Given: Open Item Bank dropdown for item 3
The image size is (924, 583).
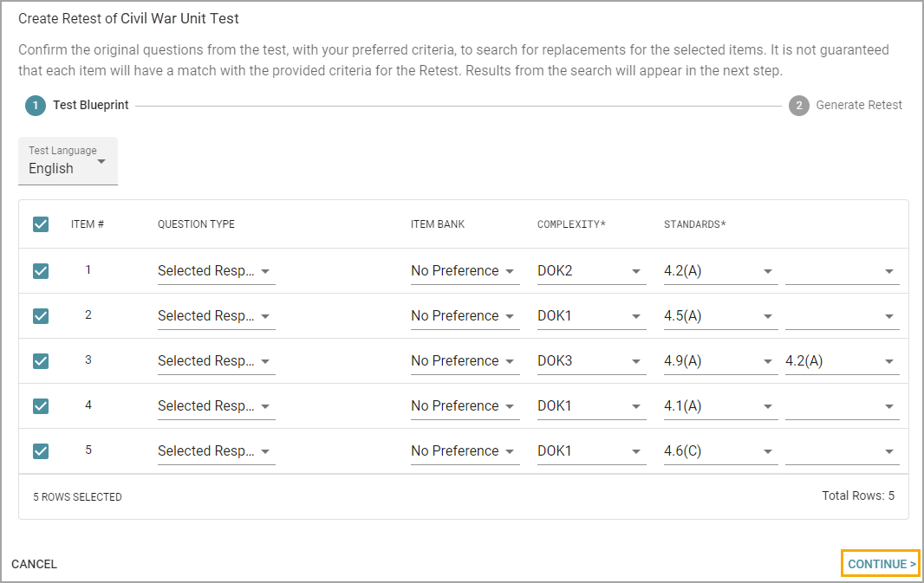Looking at the screenshot, I should (x=465, y=361).
